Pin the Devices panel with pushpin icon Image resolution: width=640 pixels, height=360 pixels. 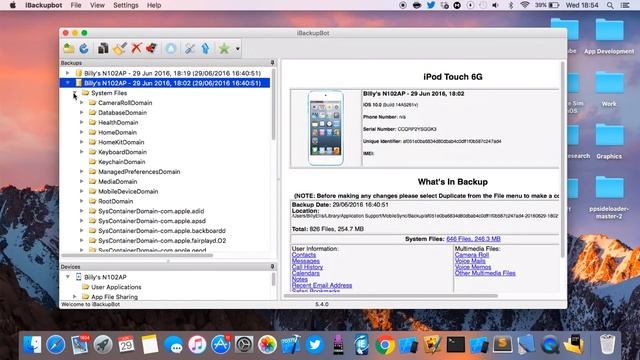tap(272, 266)
